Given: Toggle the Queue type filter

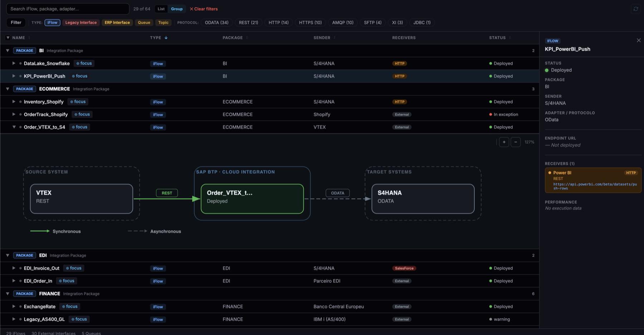Looking at the screenshot, I should coord(144,23).
